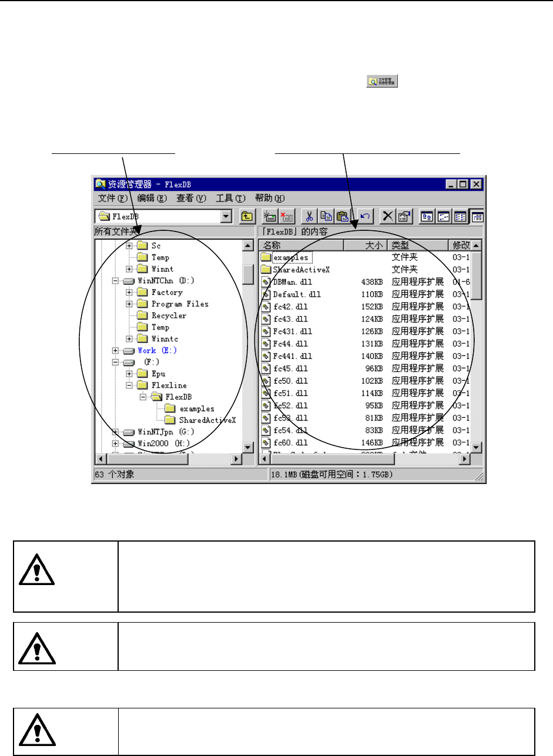Open the 编辑(E) menu
Image resolution: width=553 pixels, height=756 pixels.
coord(153,198)
